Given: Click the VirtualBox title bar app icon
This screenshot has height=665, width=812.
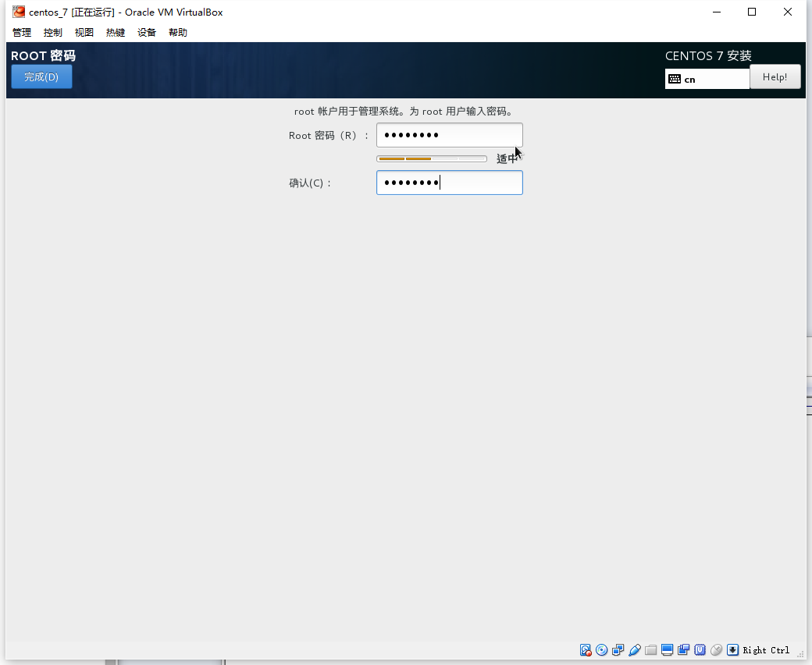Looking at the screenshot, I should 19,12.
